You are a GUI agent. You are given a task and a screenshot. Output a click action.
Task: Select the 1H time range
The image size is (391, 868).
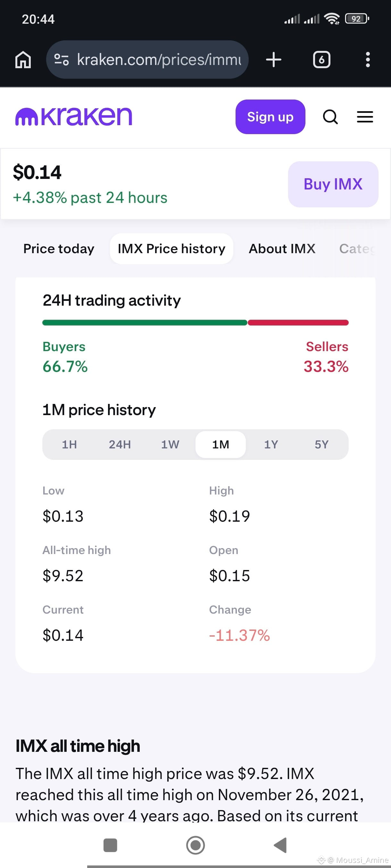click(70, 445)
